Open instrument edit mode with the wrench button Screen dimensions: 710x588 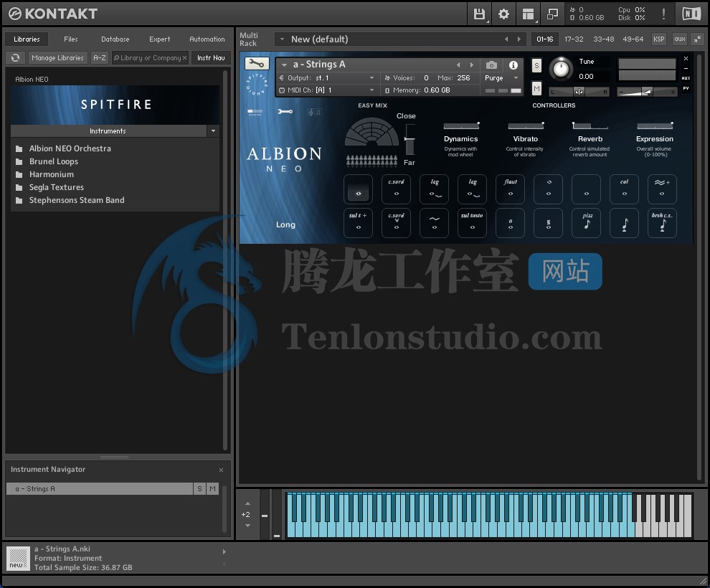(x=257, y=63)
